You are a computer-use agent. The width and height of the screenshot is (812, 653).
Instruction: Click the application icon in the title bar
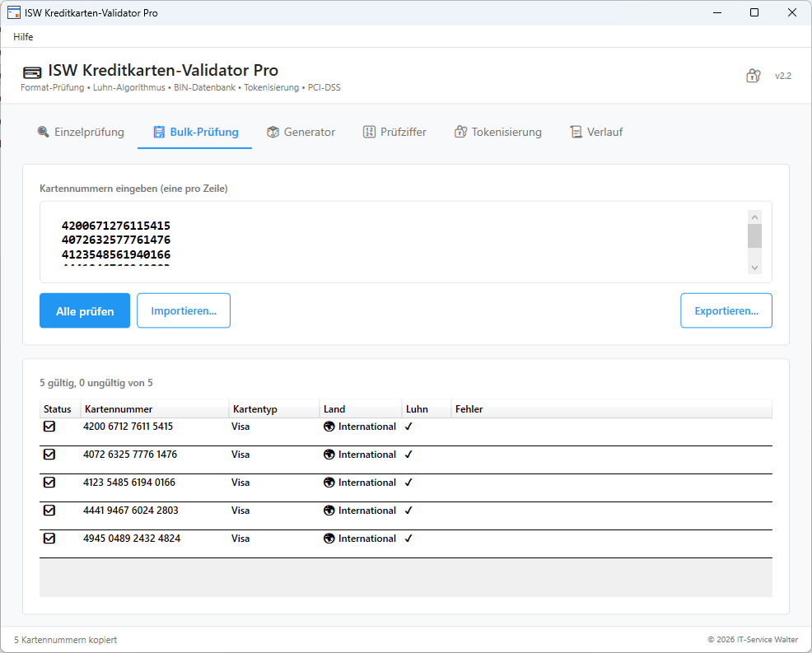pos(13,12)
